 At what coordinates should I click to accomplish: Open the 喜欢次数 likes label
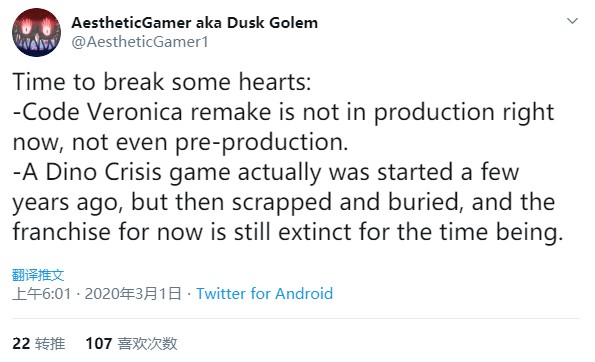[148, 344]
